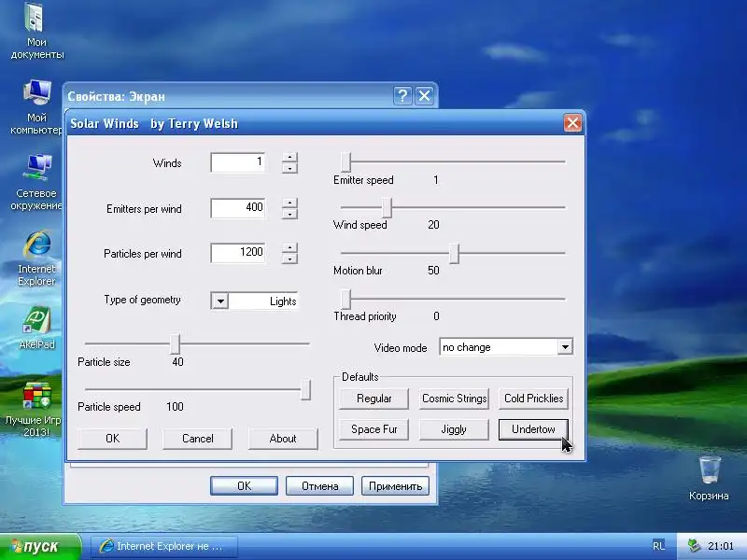747x560 pixels.
Task: Select the Internet Explorer desktop icon
Action: click(x=36, y=259)
